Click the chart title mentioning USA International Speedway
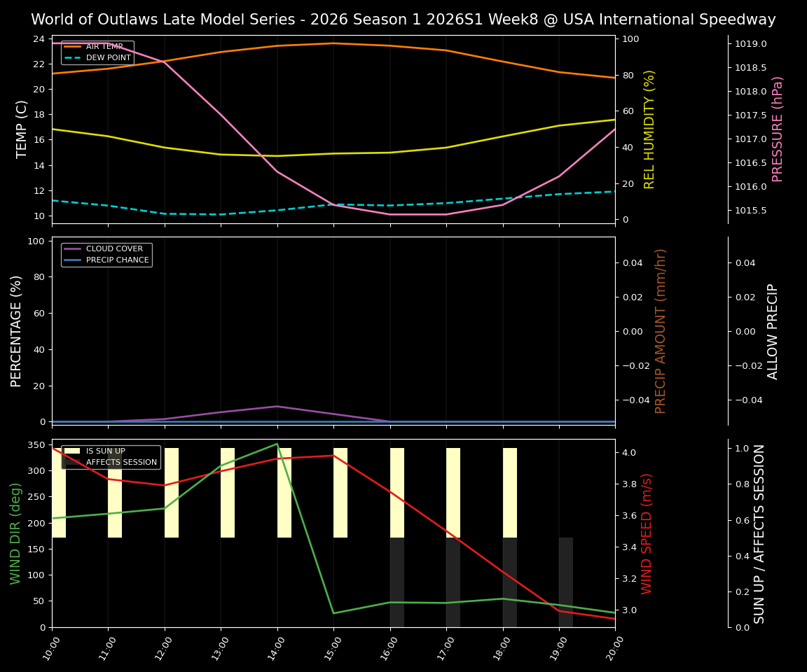Screen dimensions: 807x672 click(403, 19)
